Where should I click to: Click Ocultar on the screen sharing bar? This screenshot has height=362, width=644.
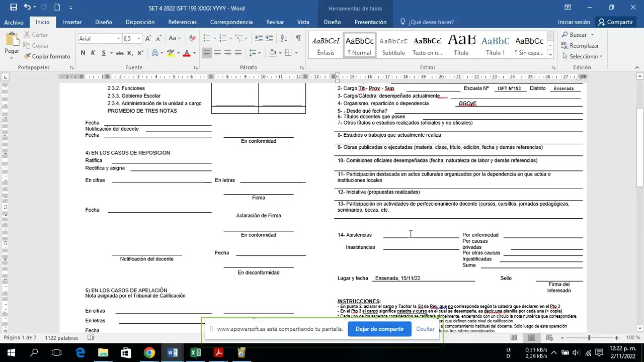coord(425,329)
